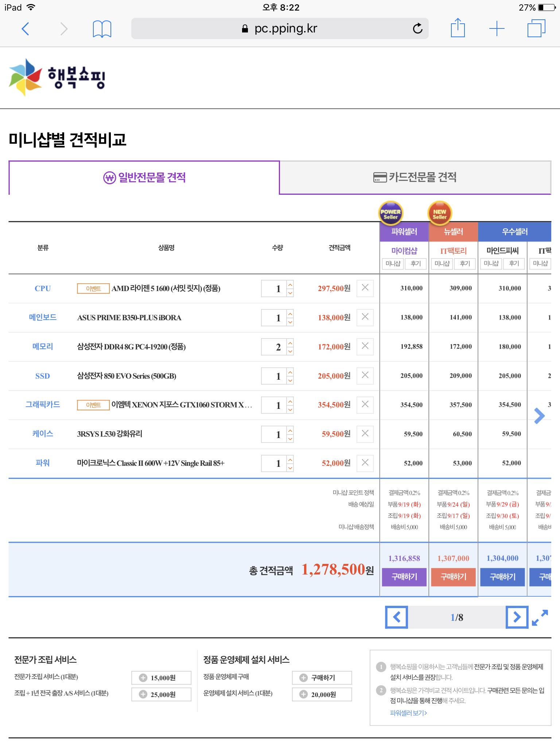Increase 케이스 quantity with up arrow
Screen dimensions: 560x747
290,430
